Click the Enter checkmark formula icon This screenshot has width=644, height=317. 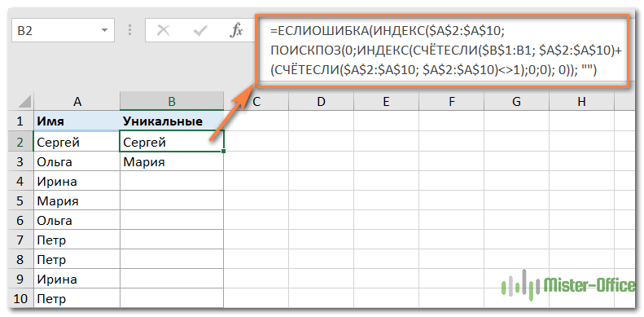200,30
